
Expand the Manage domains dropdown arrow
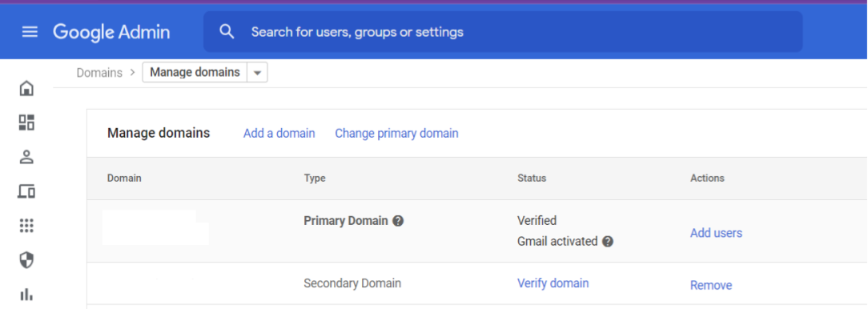pos(257,73)
